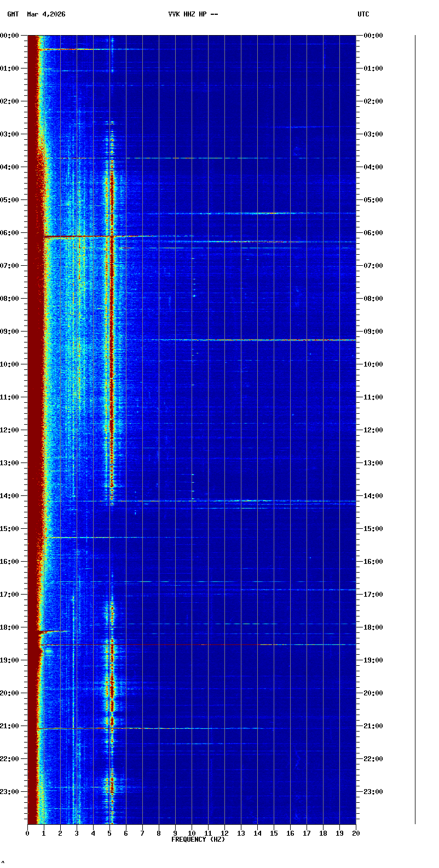Select the 18:00 label on right axis

click(x=373, y=627)
